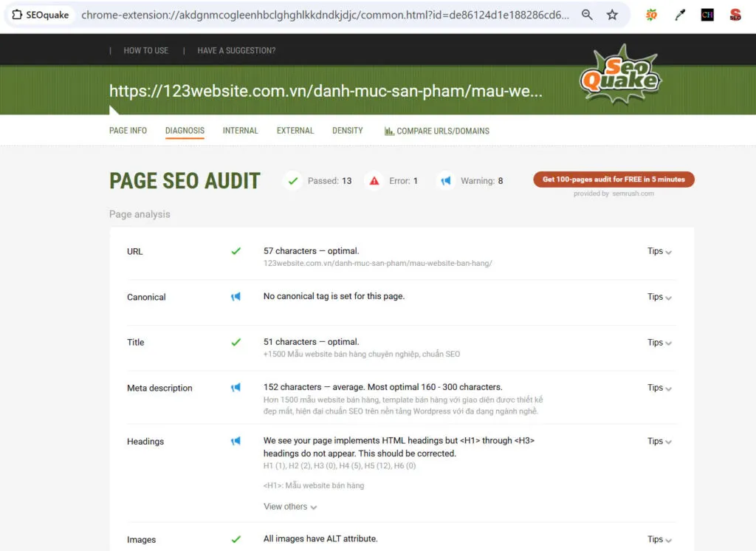Screen dimensions: 756x551
Task: Open the PAGE INFO tab
Action: pyautogui.click(x=128, y=131)
